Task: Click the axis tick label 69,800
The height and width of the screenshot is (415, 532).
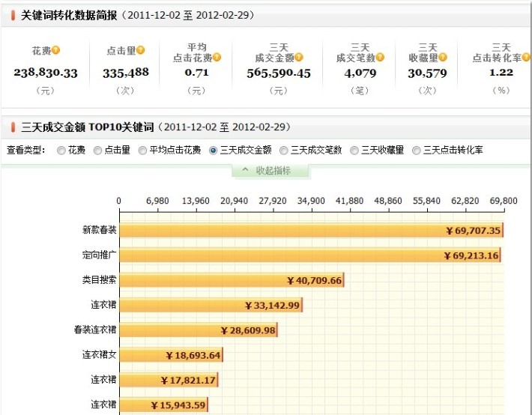Action: [x=504, y=201]
